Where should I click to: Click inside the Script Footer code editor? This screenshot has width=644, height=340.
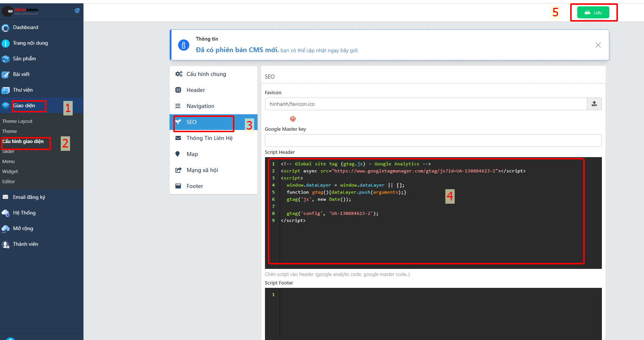(433, 314)
